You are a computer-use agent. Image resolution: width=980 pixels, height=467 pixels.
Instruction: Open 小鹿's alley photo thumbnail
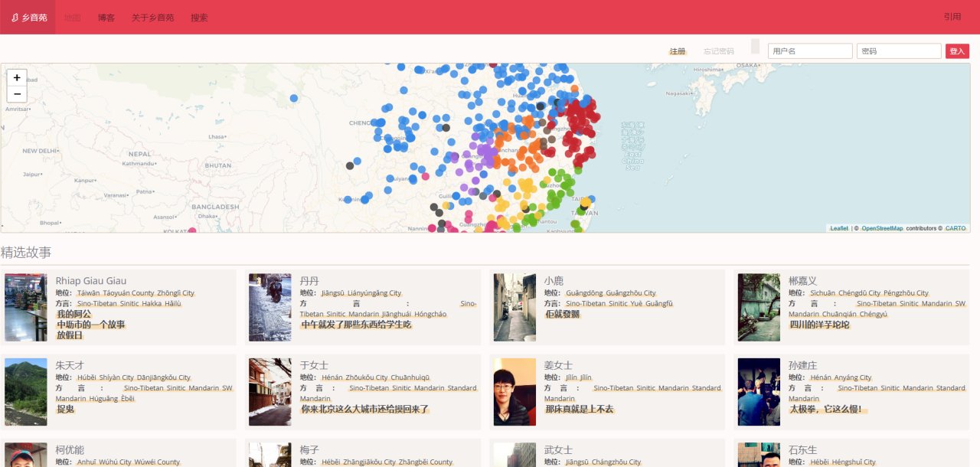514,307
